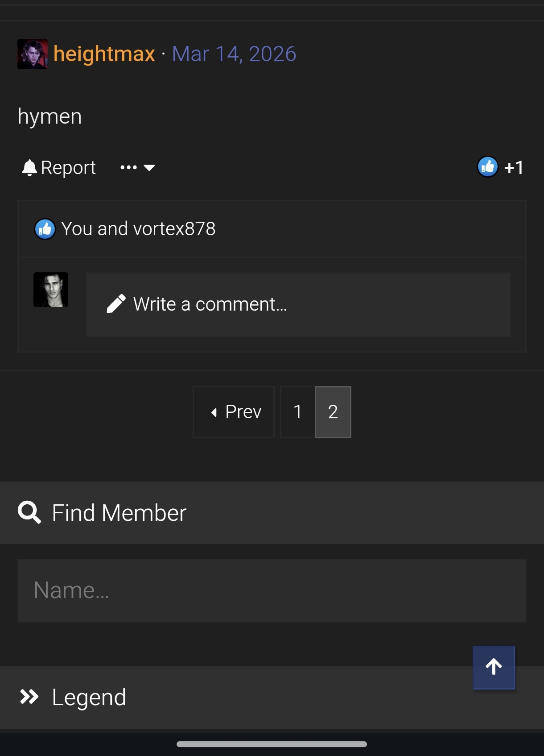The height and width of the screenshot is (756, 544).
Task: Click the scroll-to-top arrow button
Action: pyautogui.click(x=494, y=667)
